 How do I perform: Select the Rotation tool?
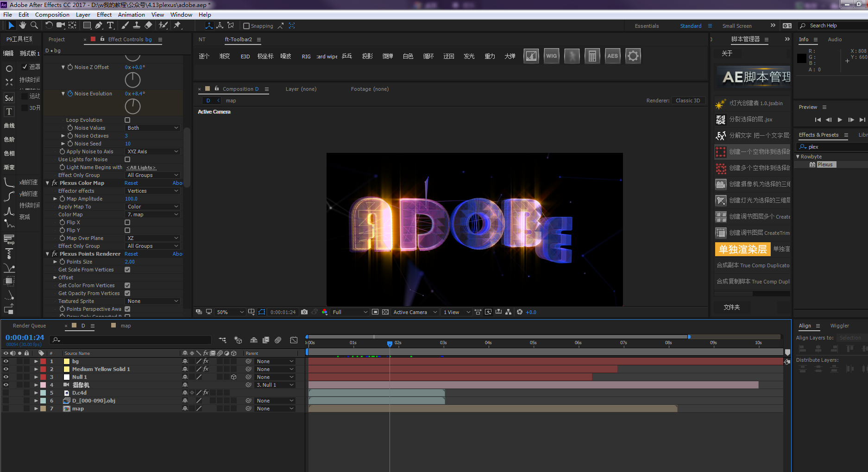[x=49, y=25]
